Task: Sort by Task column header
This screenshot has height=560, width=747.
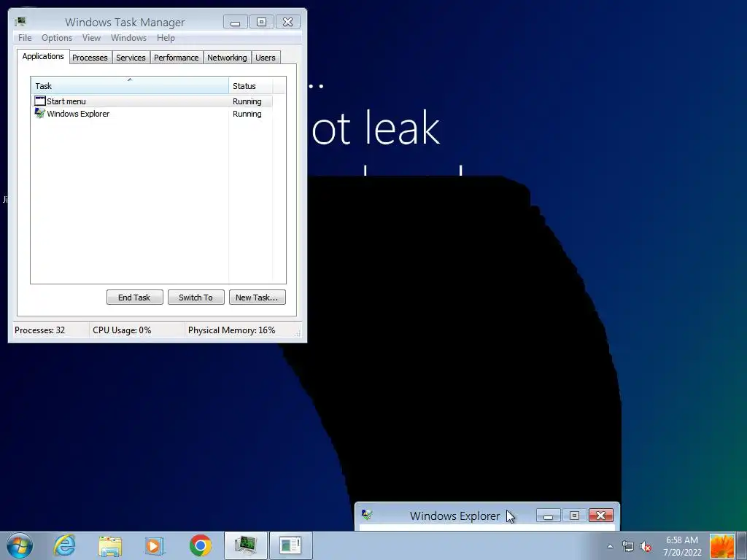Action: tap(130, 86)
